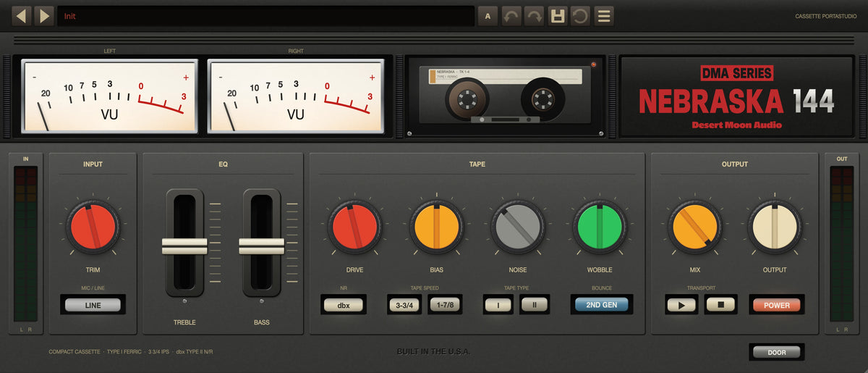Click the BUILT IN THE U.S.A. text
The image size is (868, 373).
[433, 352]
